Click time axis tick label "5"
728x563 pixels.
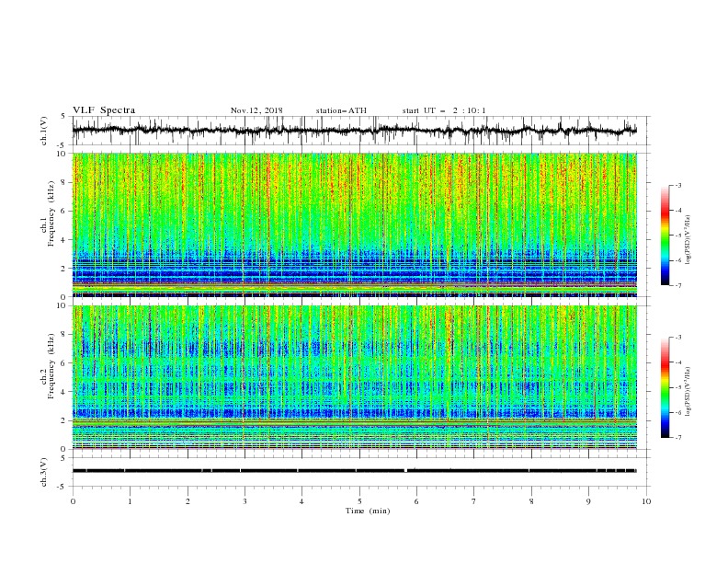(359, 501)
